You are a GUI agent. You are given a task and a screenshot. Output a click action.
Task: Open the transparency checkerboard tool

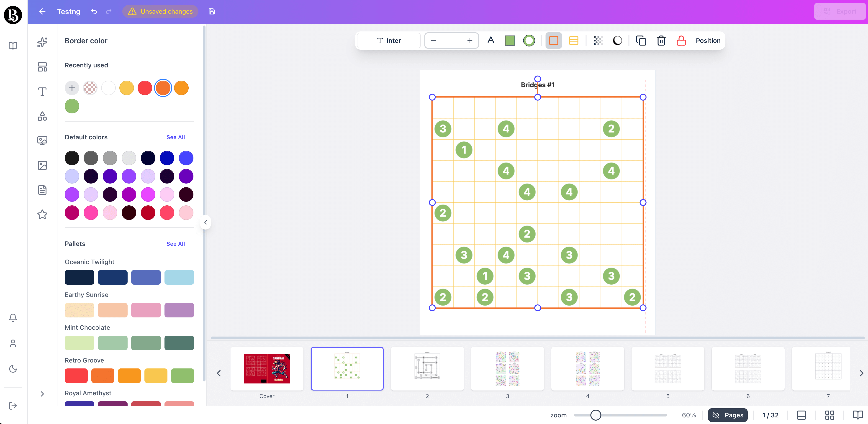pyautogui.click(x=598, y=41)
